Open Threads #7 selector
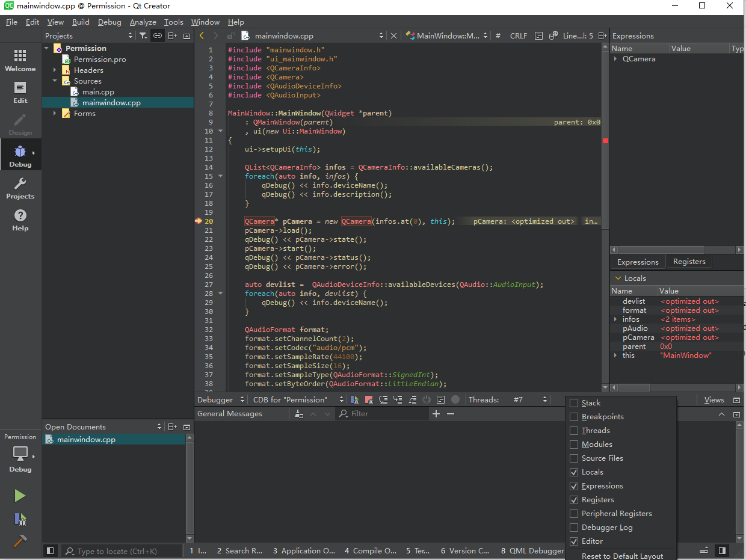This screenshot has width=746, height=560. click(529, 399)
